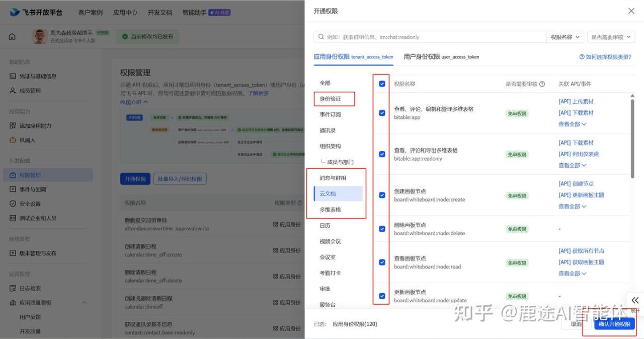
Task: Click the 安全设置 shield icon
Action: click(13, 204)
